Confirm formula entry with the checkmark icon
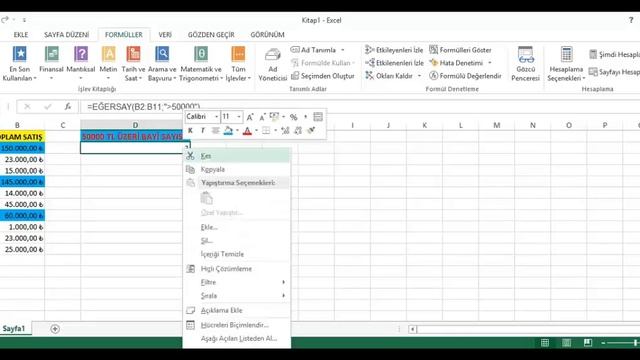 tap(48, 107)
